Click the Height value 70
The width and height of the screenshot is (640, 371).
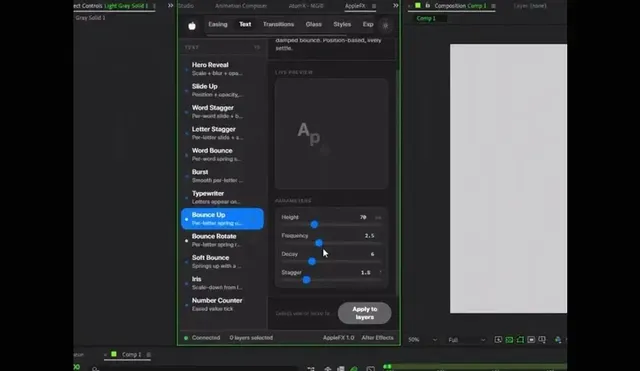[x=363, y=217]
